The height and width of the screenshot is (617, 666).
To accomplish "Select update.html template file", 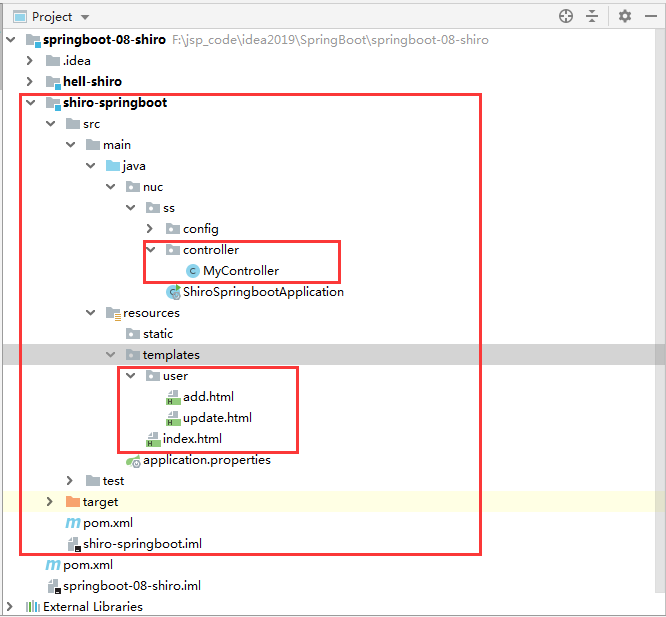I will (217, 417).
